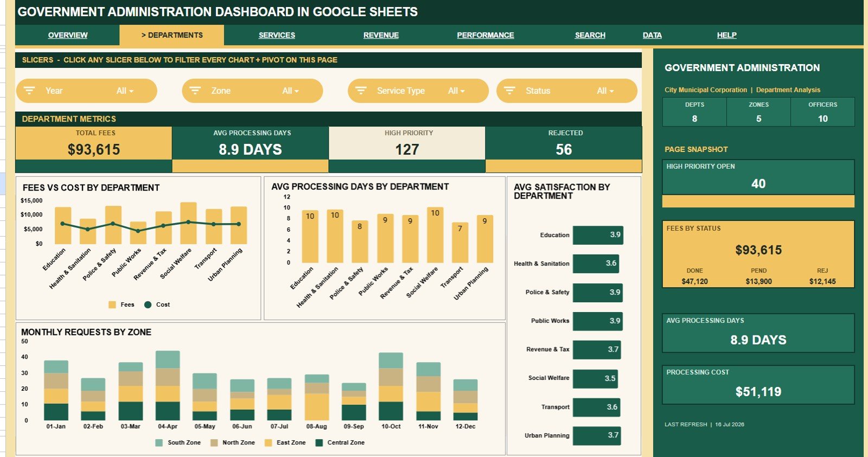Click the Fees vs Cost by Department title

coord(91,188)
